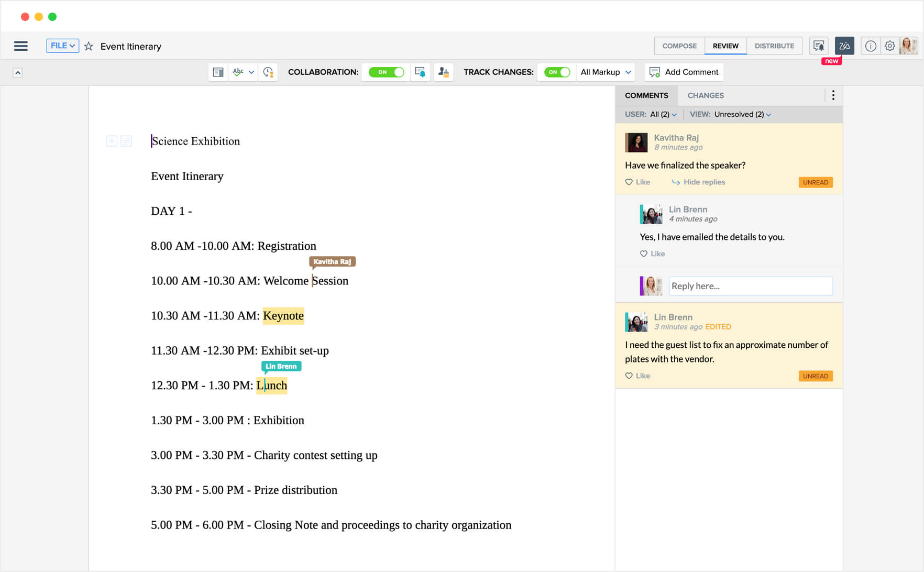Open the FILE dropdown menu
The height and width of the screenshot is (572, 924).
(x=62, y=46)
